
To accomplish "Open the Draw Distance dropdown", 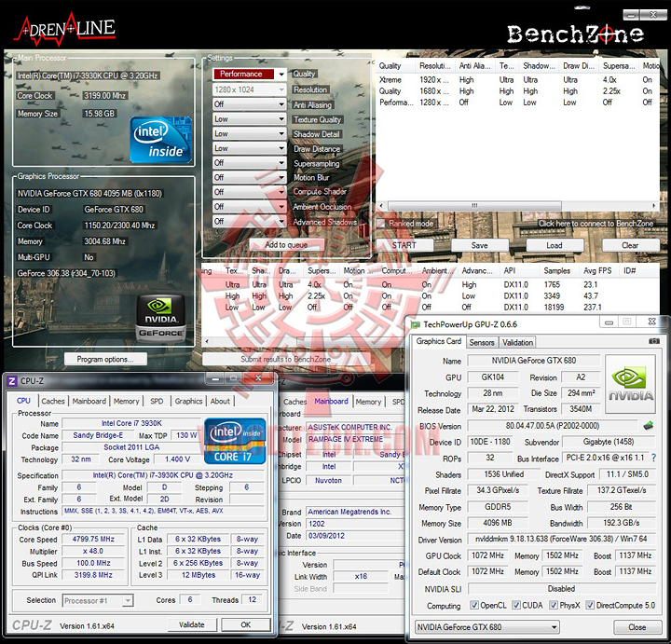I will coord(250,148).
